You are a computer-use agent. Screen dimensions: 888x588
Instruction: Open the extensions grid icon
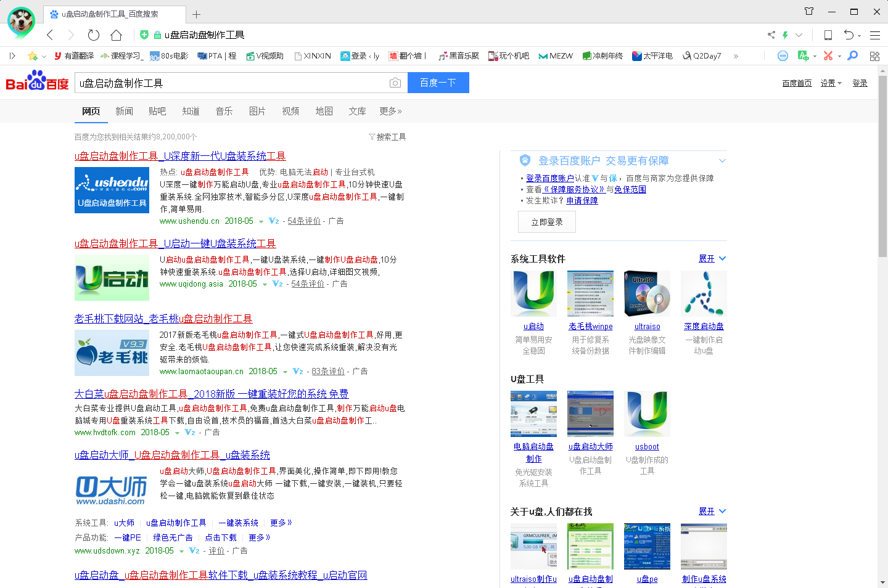pyautogui.click(x=874, y=56)
